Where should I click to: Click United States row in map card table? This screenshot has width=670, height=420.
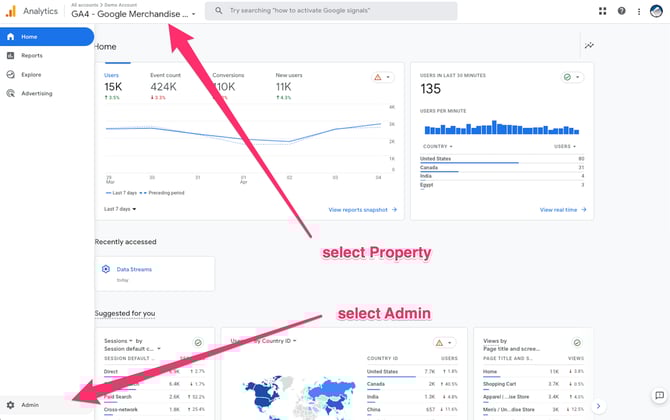(x=412, y=372)
